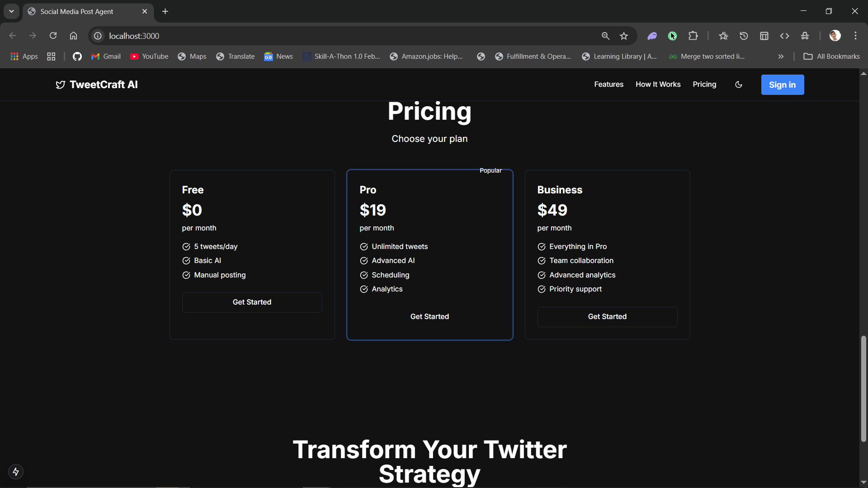Screen dimensions: 868x488
Task: Click the TweetCraft AI bird logo
Action: pos(60,85)
